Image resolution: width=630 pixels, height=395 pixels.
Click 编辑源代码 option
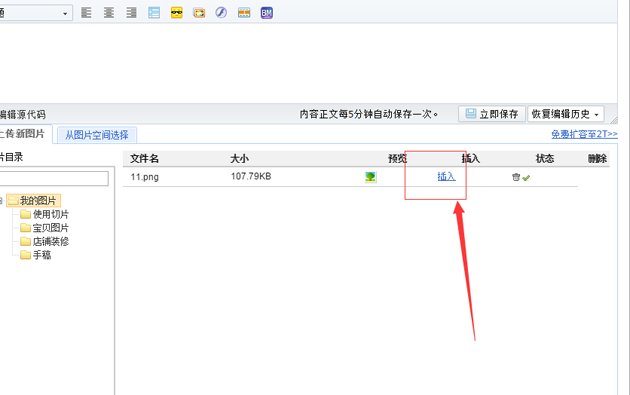[23, 115]
